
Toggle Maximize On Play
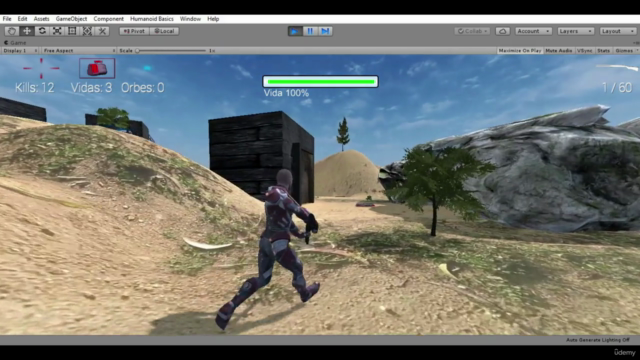pos(520,51)
